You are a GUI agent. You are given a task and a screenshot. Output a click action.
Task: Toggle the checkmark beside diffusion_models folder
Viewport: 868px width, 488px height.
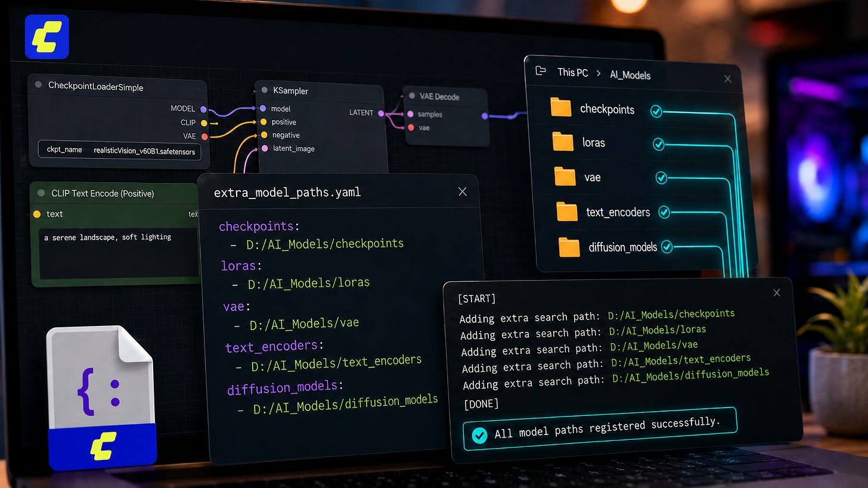[x=666, y=245]
